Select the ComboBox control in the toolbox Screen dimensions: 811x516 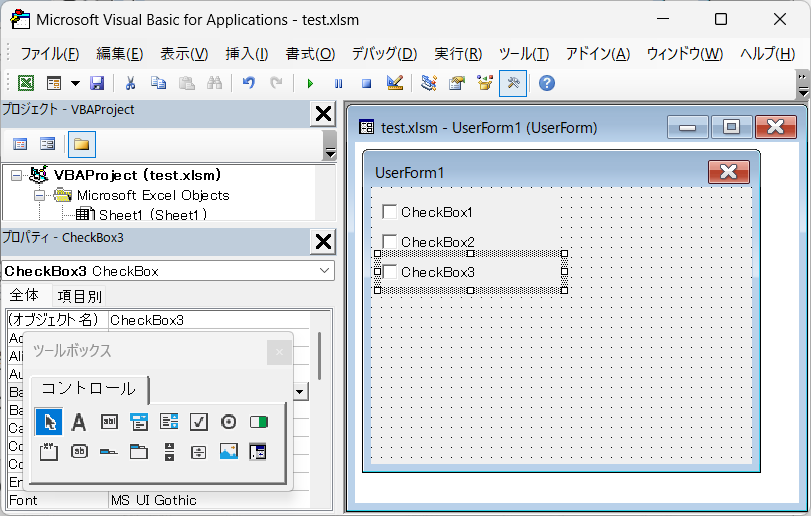pyautogui.click(x=139, y=422)
